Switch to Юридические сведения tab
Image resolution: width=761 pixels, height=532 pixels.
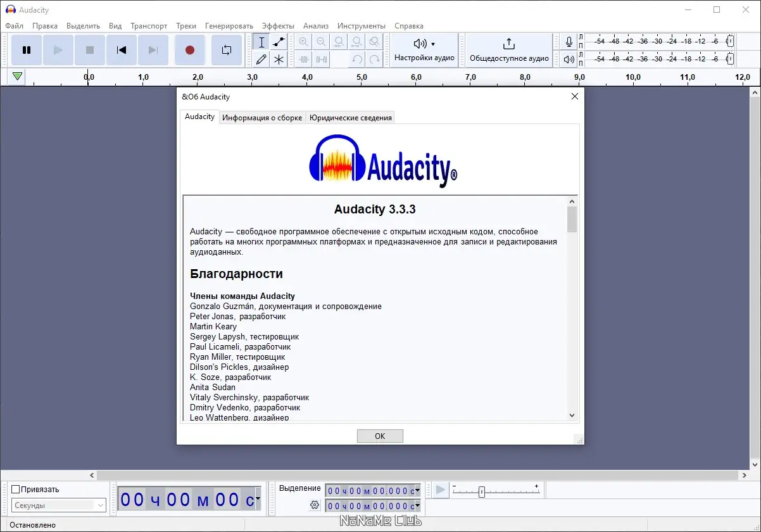350,118
